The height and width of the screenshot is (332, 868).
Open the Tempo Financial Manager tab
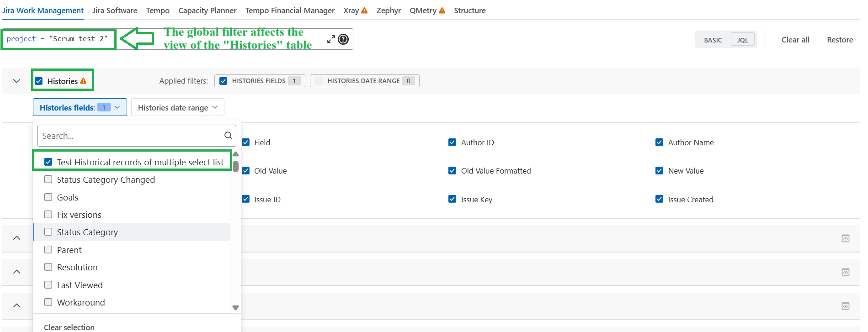pyautogui.click(x=290, y=11)
